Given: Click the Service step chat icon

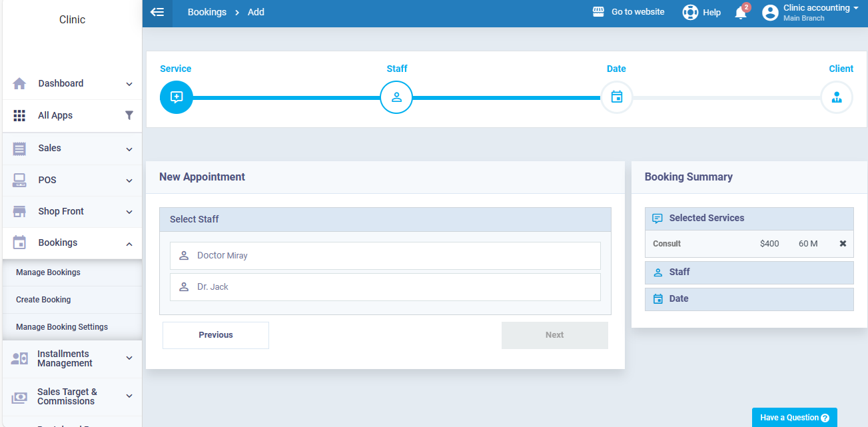Looking at the screenshot, I should click(177, 97).
